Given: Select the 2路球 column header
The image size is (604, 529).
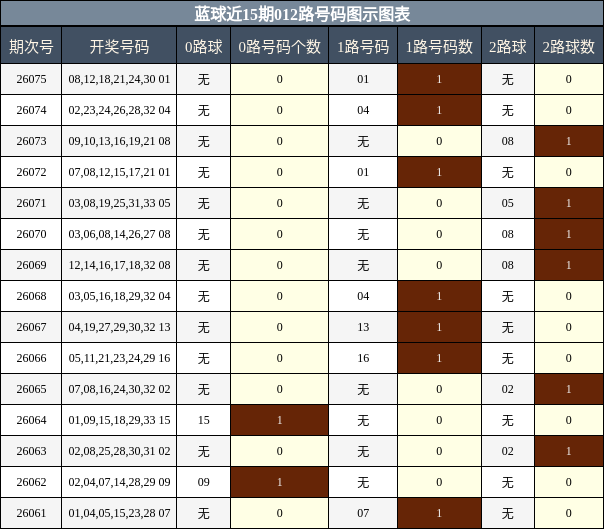Looking at the screenshot, I should (508, 47).
